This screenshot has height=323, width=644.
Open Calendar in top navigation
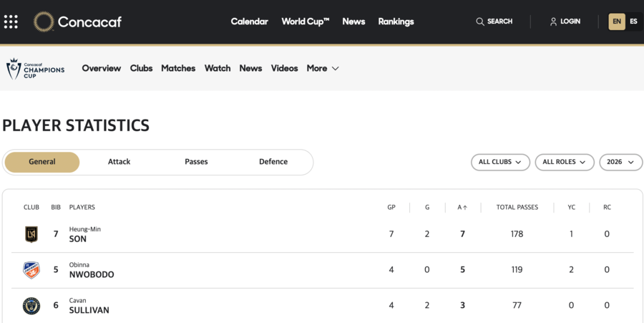tap(249, 21)
